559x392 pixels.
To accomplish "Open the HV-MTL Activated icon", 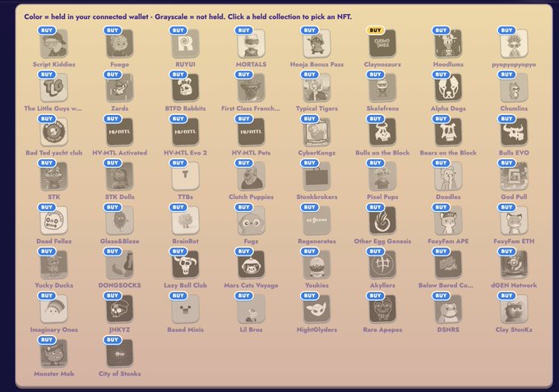I will pyautogui.click(x=119, y=132).
